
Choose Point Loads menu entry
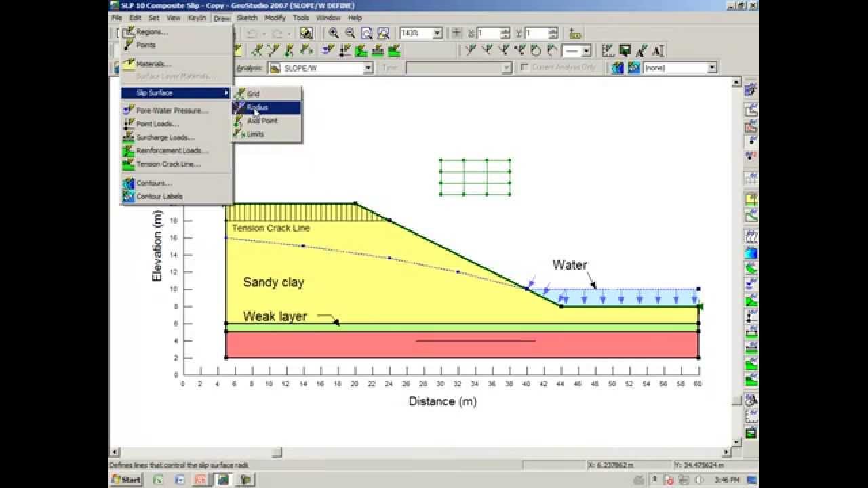[x=176, y=124]
